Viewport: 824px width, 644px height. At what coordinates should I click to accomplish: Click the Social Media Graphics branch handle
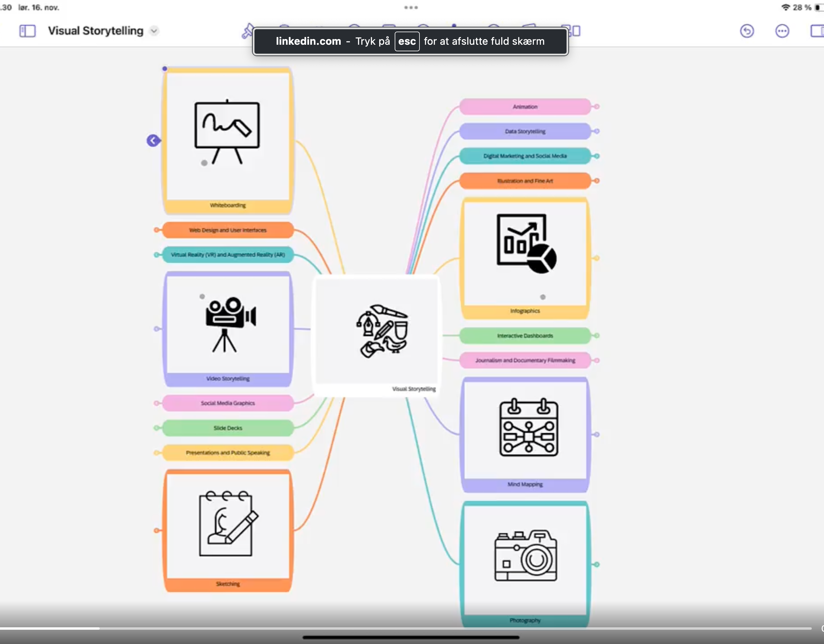pos(156,403)
